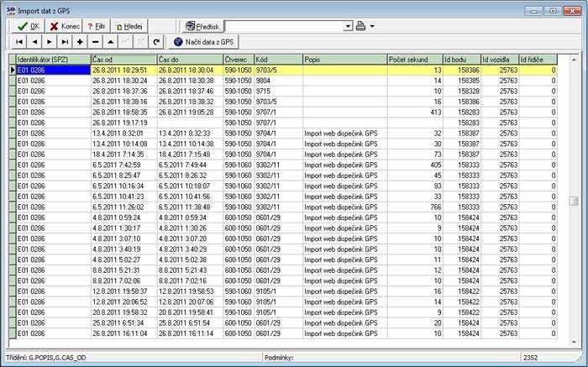
Task: Expand the printer options arrow
Action: pos(372,26)
